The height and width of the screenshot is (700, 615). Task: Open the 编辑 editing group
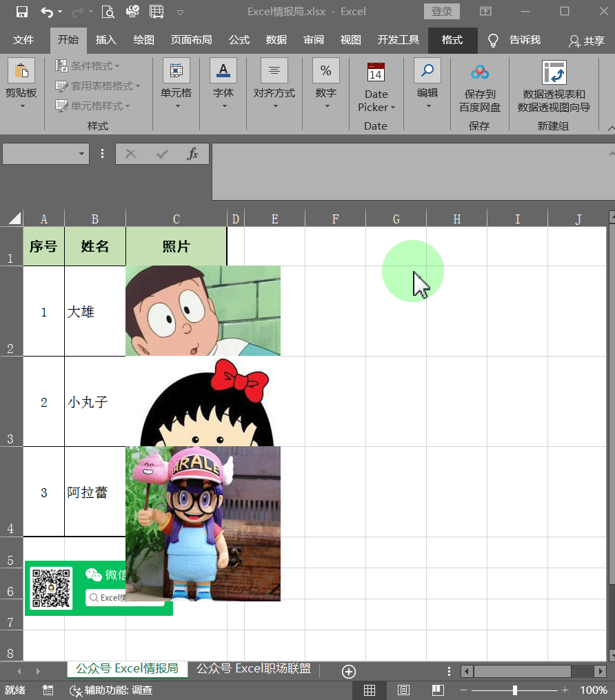pos(427,84)
